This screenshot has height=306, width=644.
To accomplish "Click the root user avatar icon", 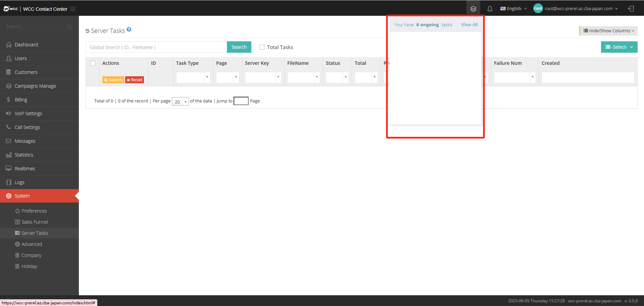I will tap(538, 8).
